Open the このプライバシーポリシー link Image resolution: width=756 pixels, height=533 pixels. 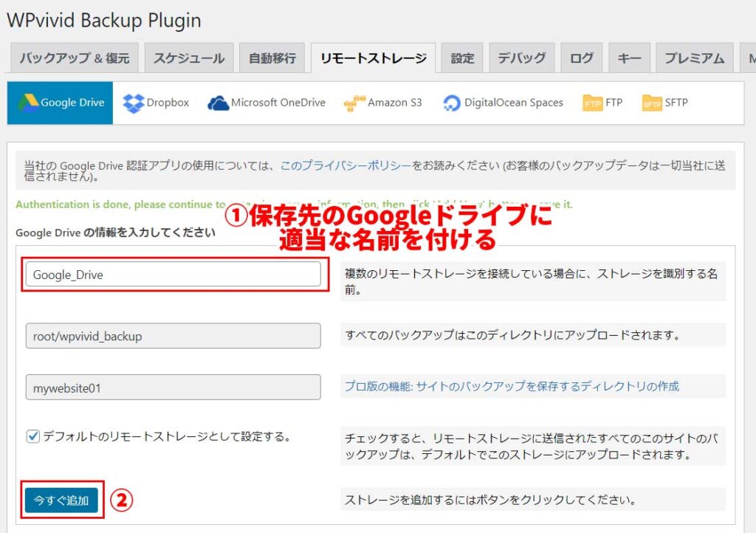[346, 166]
